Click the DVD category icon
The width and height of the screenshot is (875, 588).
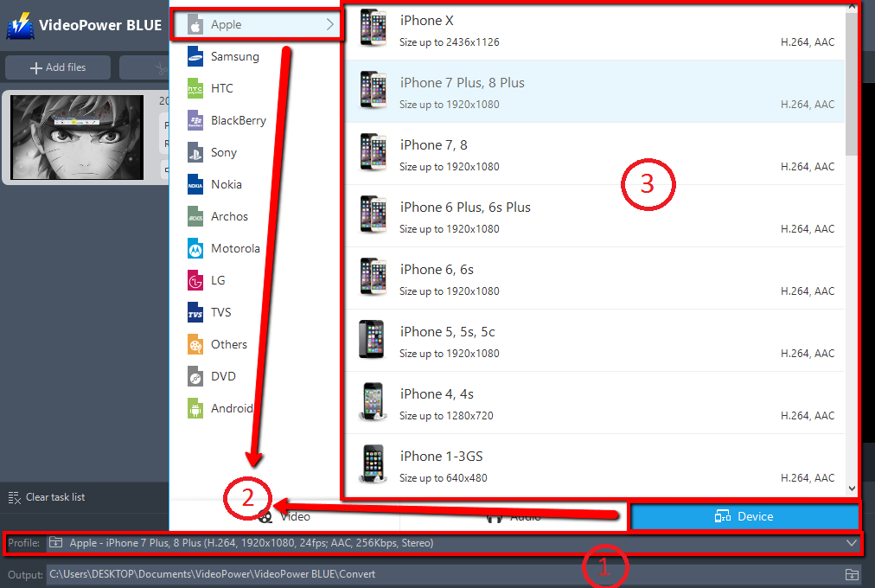click(195, 377)
